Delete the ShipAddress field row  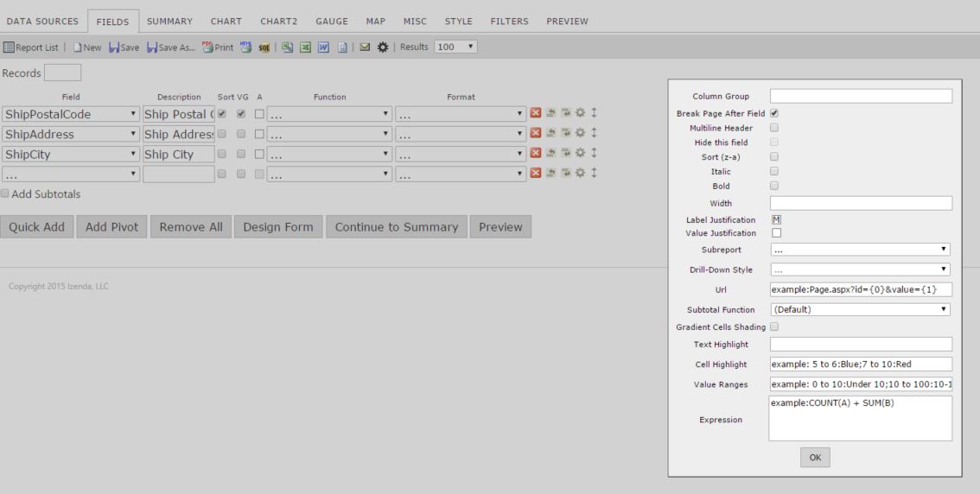[536, 133]
